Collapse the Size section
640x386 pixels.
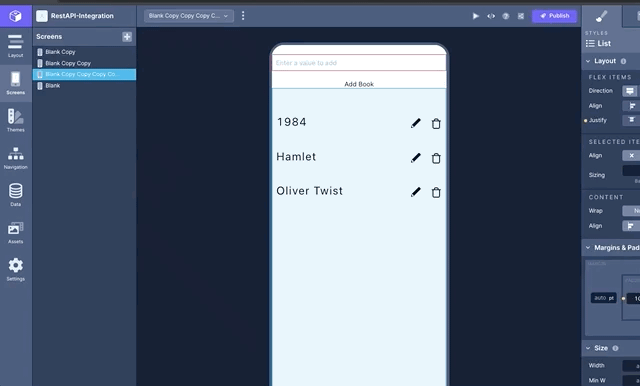tap(588, 348)
